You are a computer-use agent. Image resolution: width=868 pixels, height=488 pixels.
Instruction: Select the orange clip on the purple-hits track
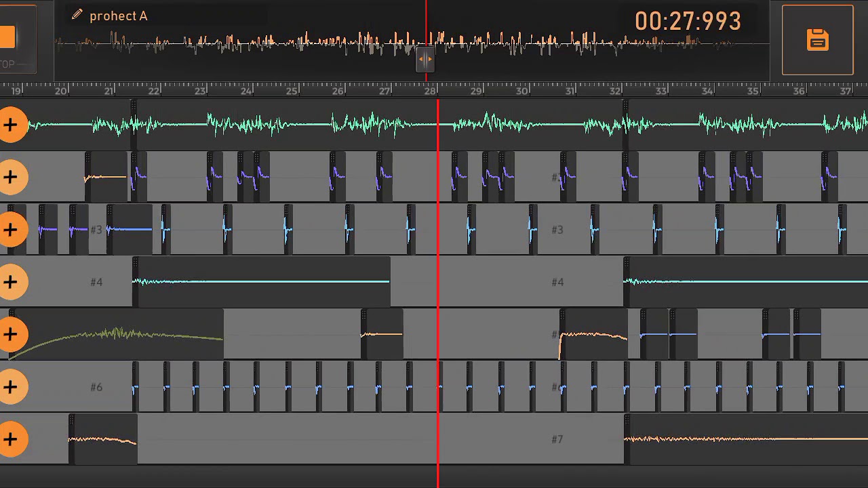click(x=106, y=177)
